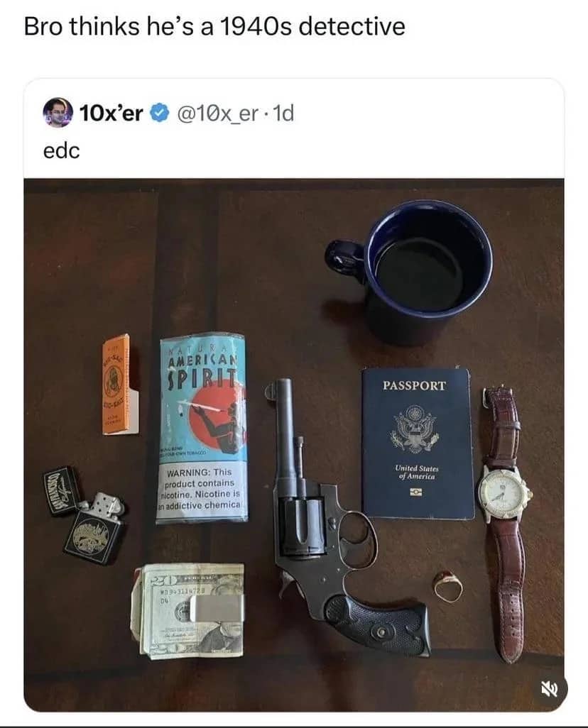Open the 10x'er profile avatar
The width and height of the screenshot is (588, 728).
click(x=58, y=112)
